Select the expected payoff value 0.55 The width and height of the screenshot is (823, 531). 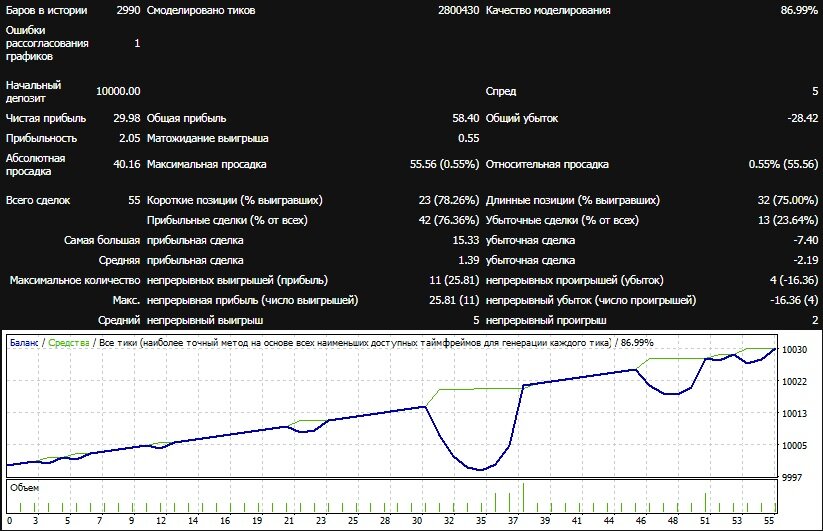[x=468, y=138]
